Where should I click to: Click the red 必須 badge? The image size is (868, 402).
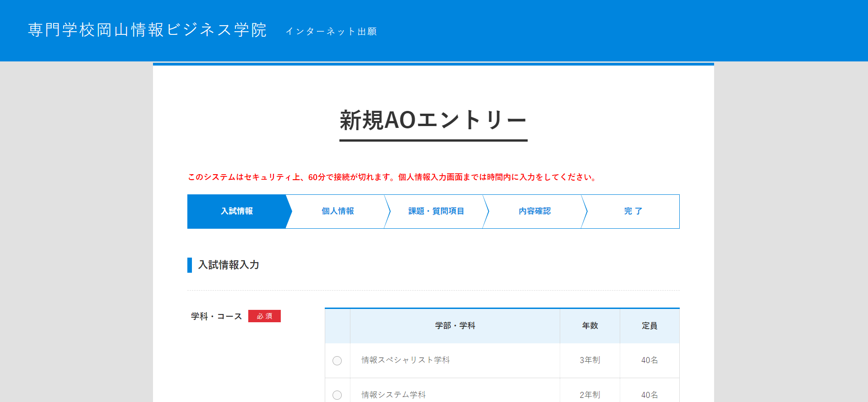264,316
